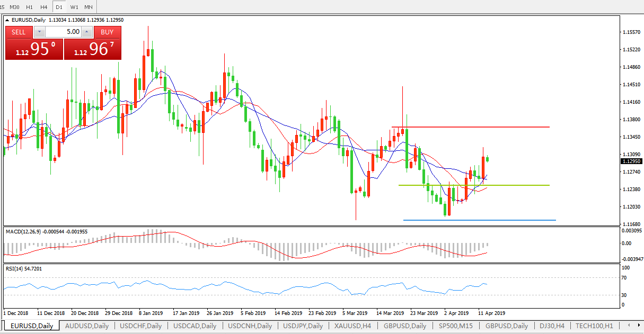Screen dimensions: 644x334
Task: Switch to M30 timeframe
Action: click(15, 7)
